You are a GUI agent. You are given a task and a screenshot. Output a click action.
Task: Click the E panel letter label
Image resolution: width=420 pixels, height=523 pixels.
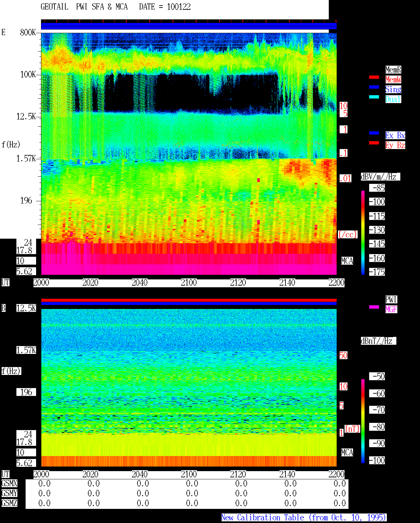tap(4, 33)
